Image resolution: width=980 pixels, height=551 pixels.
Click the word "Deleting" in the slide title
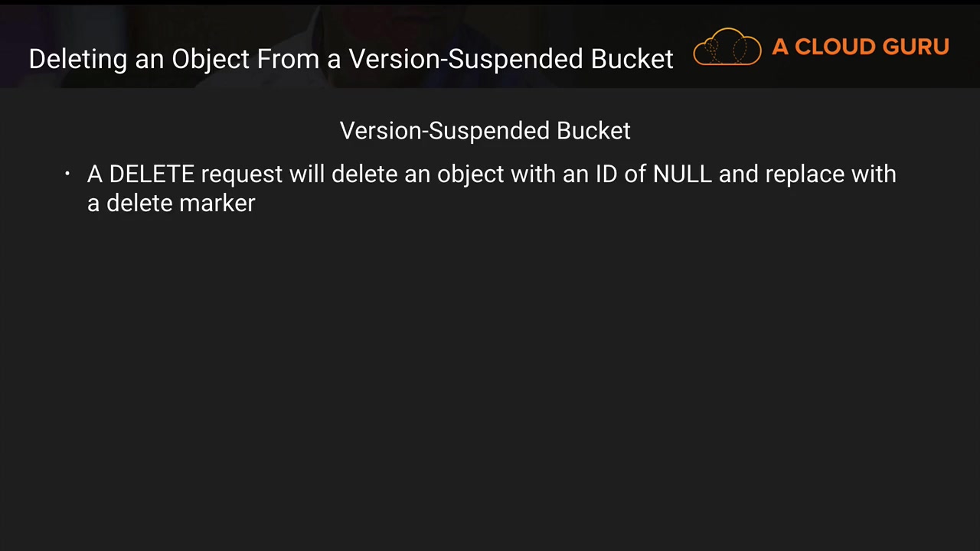point(77,59)
